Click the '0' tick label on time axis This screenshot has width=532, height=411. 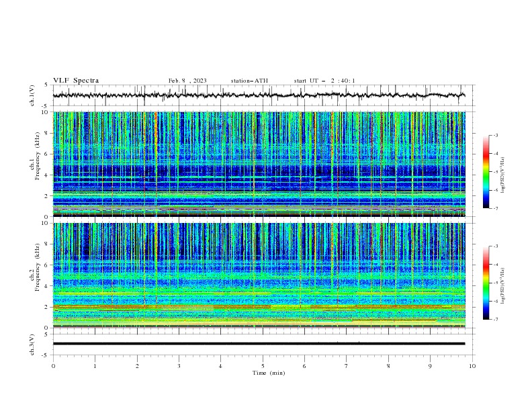pos(53,366)
